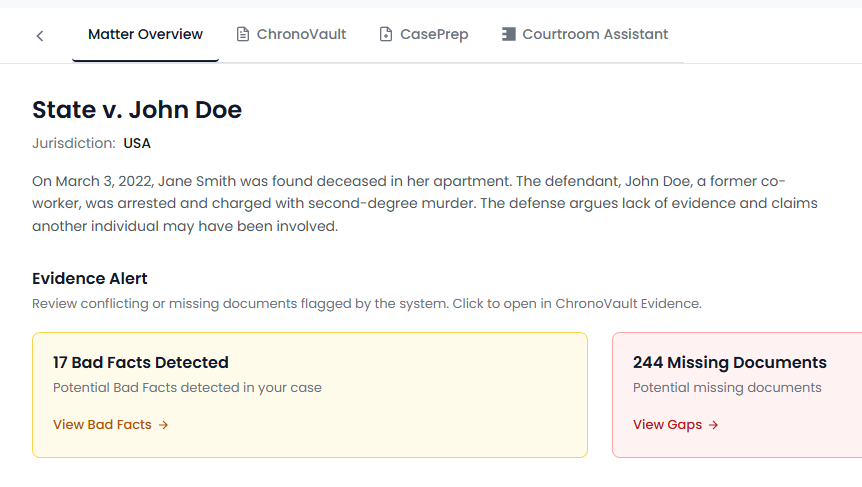Open the View Bad Facts link
This screenshot has width=862, height=487.
click(102, 425)
